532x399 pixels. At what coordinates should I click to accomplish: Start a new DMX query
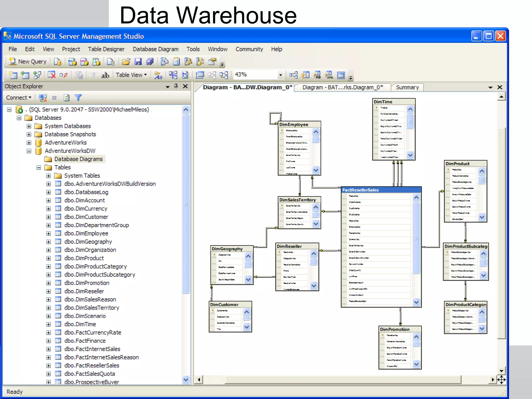click(84, 62)
